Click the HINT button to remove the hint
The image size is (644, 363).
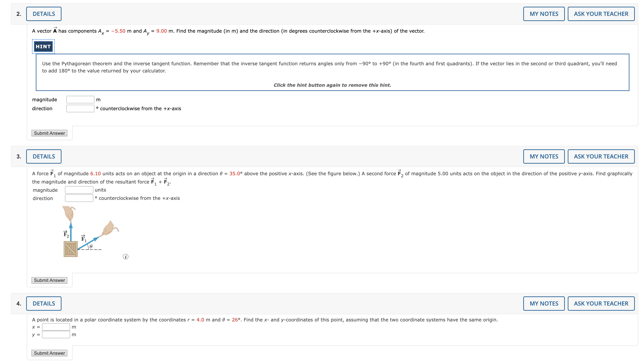[x=43, y=46]
